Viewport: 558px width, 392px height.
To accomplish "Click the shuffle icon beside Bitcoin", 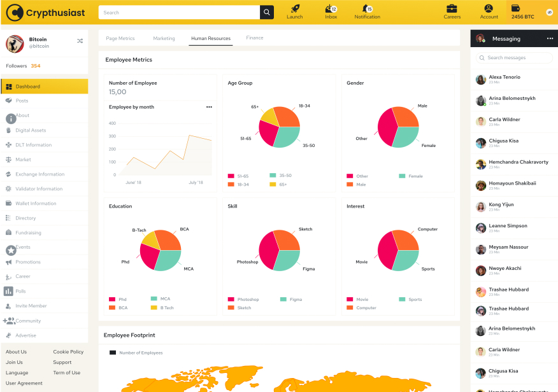I will coord(80,41).
